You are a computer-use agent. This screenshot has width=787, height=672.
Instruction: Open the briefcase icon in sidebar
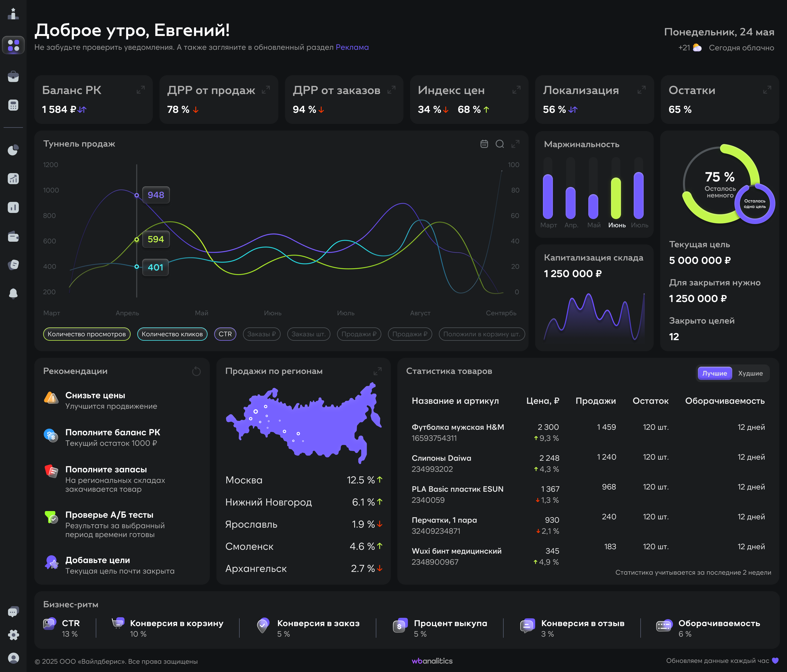click(13, 76)
